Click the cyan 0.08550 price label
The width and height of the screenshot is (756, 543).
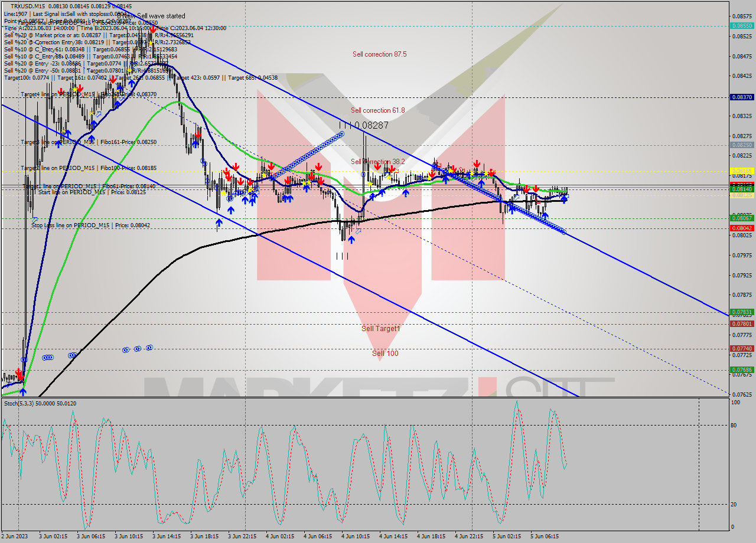(742, 27)
